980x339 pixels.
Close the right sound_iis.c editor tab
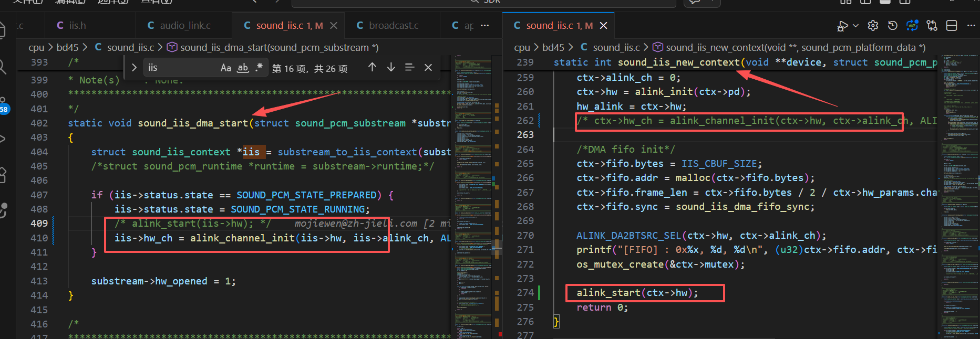coord(603,25)
